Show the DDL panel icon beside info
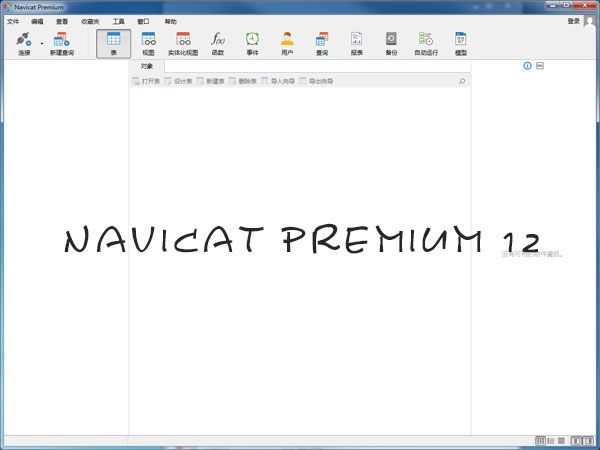Viewport: 600px width, 450px height. point(540,66)
